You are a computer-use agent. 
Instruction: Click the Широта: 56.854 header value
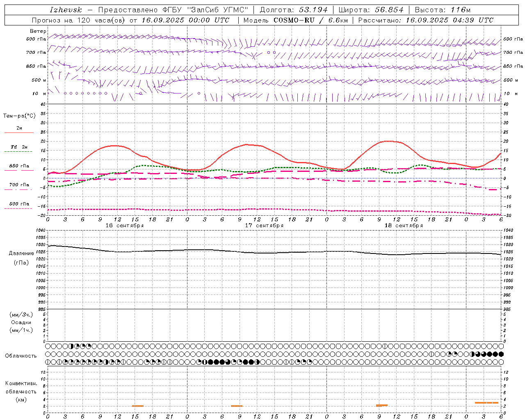click(x=371, y=10)
